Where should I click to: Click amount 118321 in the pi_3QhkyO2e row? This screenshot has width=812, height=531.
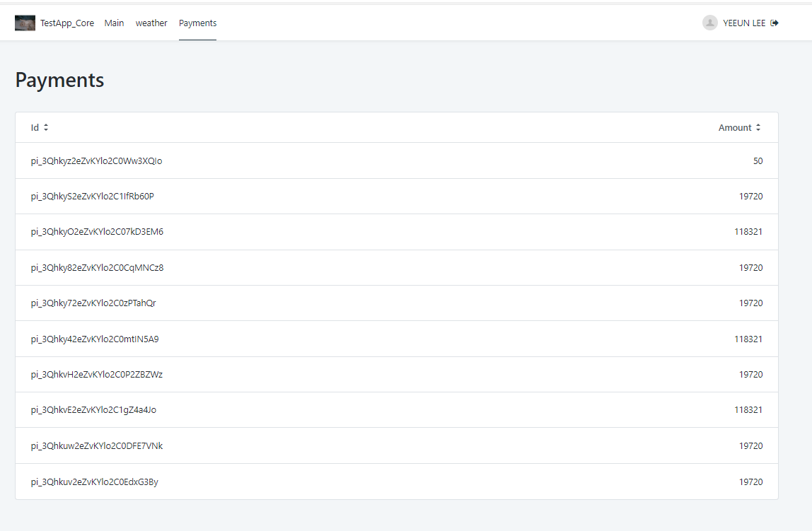748,232
